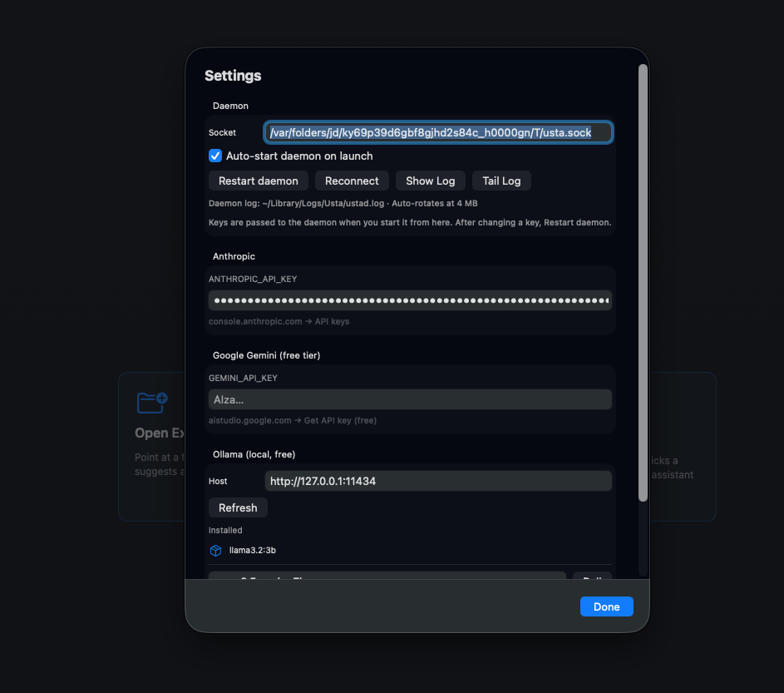This screenshot has width=784, height=693.
Task: Focus the Socket path input field
Action: click(x=438, y=132)
